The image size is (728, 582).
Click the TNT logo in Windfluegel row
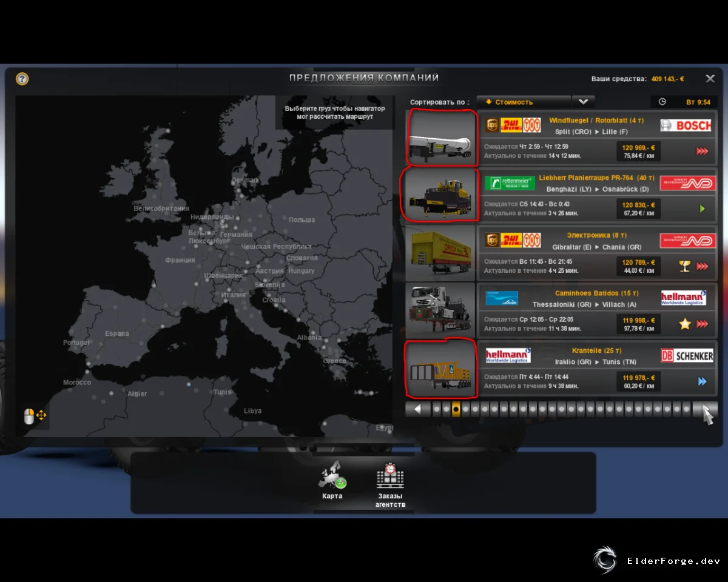coord(531,125)
